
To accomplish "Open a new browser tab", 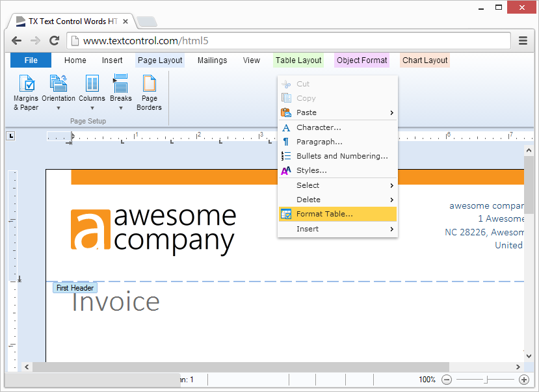I will [x=147, y=21].
